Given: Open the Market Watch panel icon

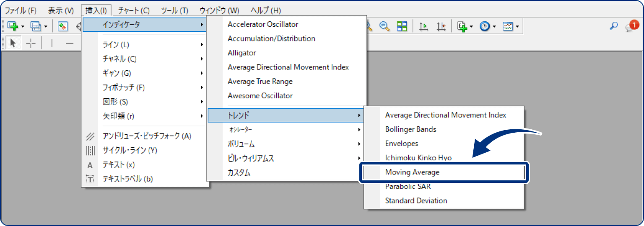Looking at the screenshot, I should pos(63,26).
